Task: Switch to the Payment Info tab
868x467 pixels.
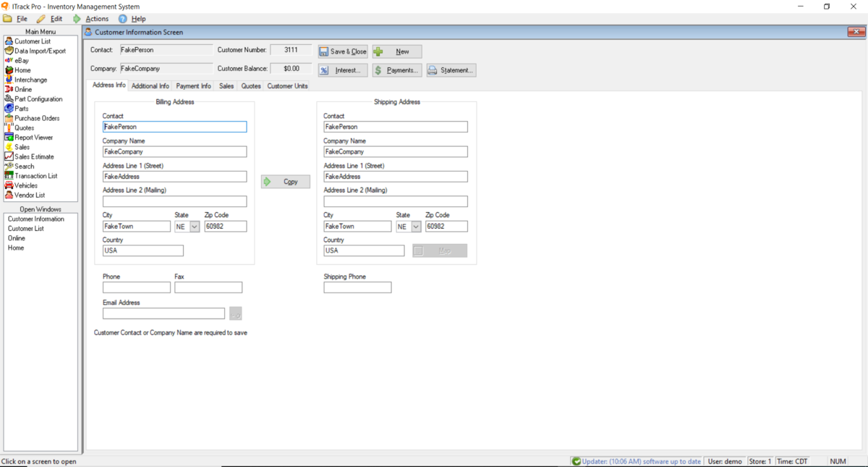Action: click(x=193, y=85)
